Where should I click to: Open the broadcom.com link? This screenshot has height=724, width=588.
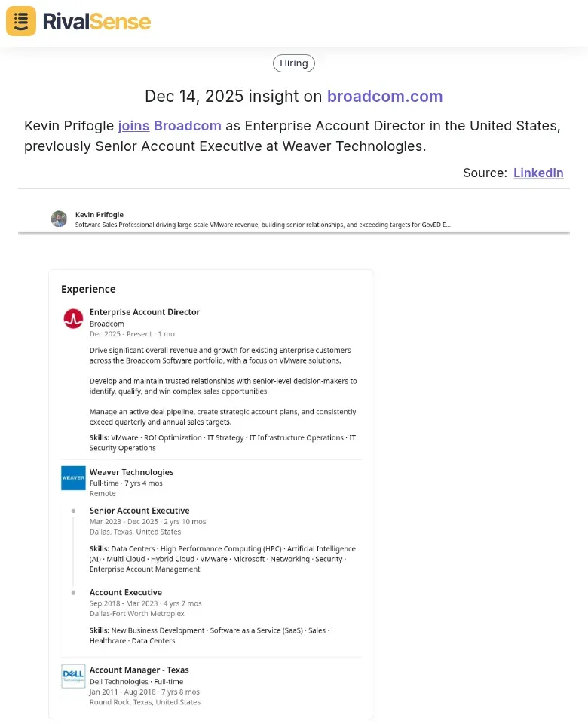pyautogui.click(x=384, y=97)
